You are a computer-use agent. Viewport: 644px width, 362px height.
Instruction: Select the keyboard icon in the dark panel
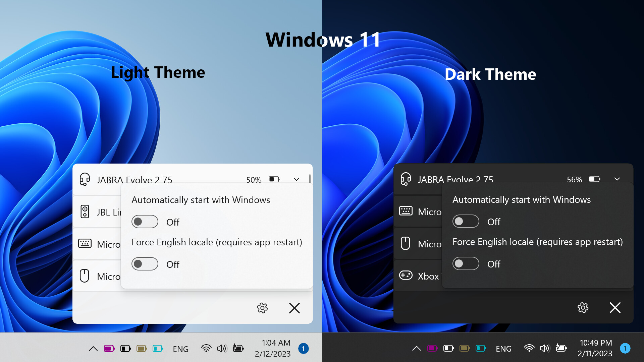tap(406, 211)
